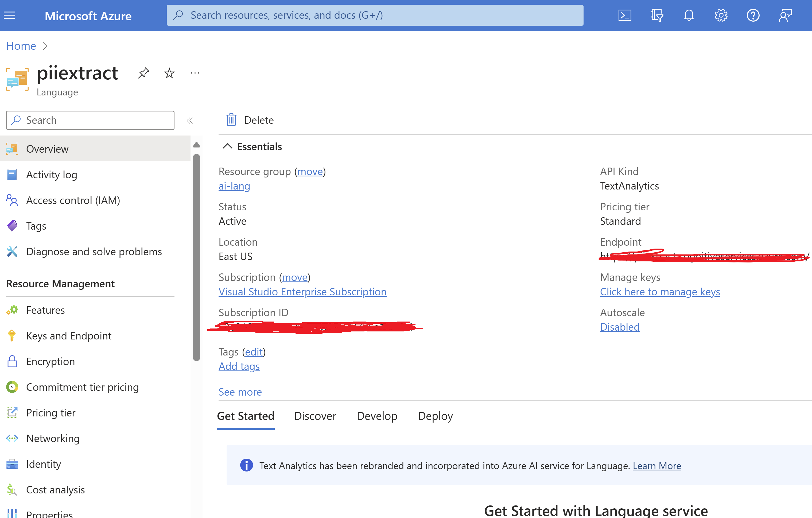Open the Directories and subscriptions filter icon
Screen dimensions: 812x518
point(656,15)
